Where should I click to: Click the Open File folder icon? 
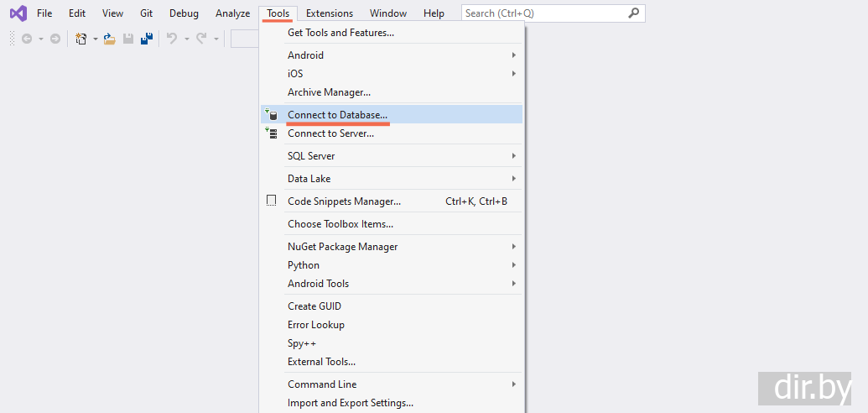[109, 39]
